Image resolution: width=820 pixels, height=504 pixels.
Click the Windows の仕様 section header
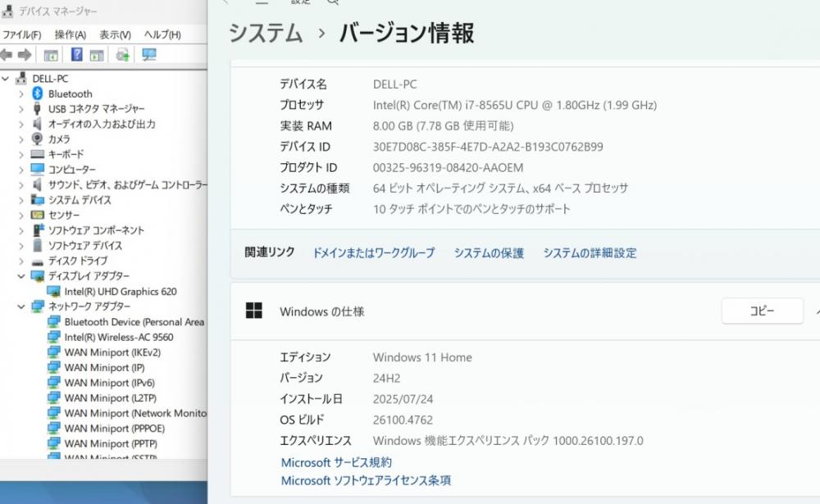tap(322, 311)
